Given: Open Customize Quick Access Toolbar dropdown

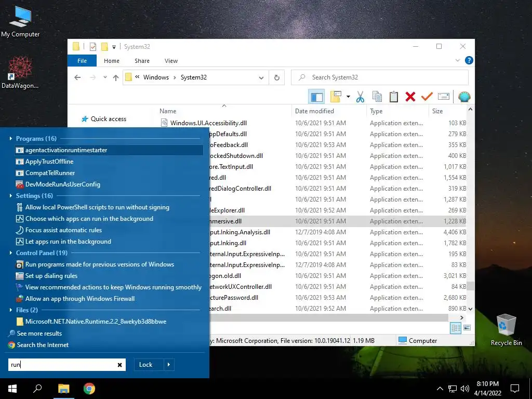Looking at the screenshot, I should tap(114, 47).
